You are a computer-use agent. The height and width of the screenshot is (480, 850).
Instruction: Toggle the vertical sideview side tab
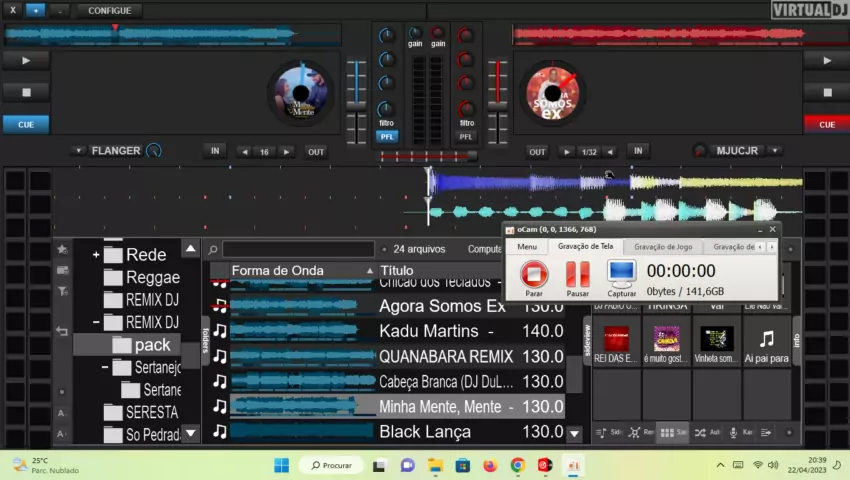click(588, 341)
